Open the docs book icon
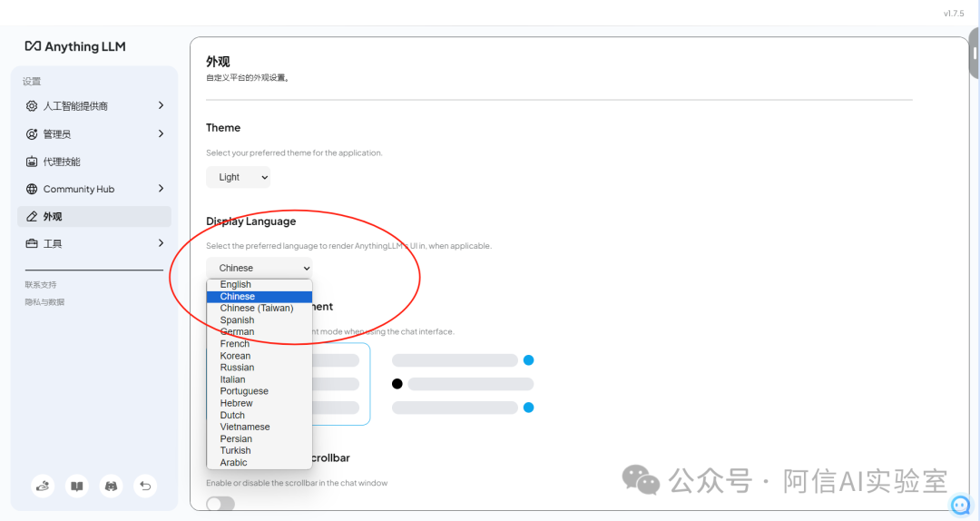Viewport: 980px width, 521px height. pyautogui.click(x=77, y=486)
